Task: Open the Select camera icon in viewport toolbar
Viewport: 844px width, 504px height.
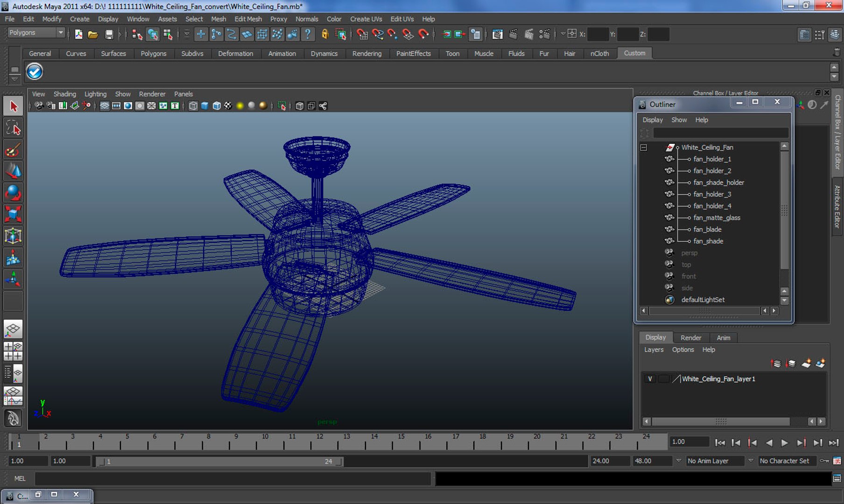Action: tap(39, 106)
